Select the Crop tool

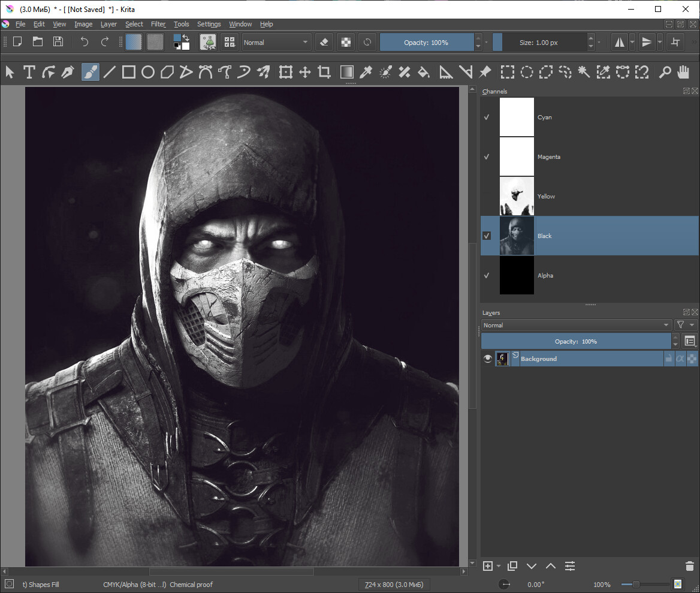coord(324,73)
